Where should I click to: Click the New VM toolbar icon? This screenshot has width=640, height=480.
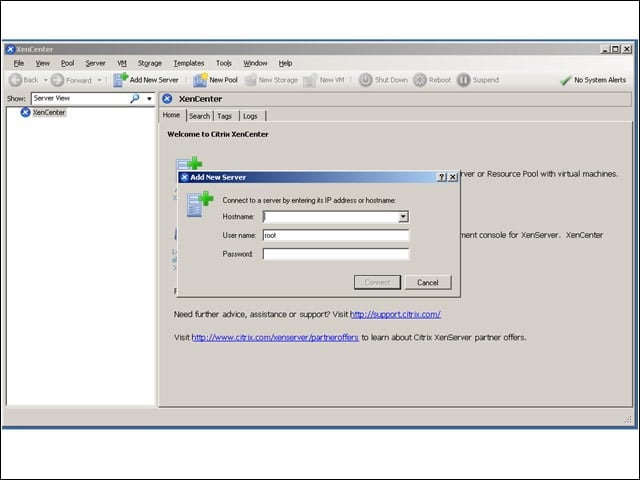pyautogui.click(x=310, y=80)
